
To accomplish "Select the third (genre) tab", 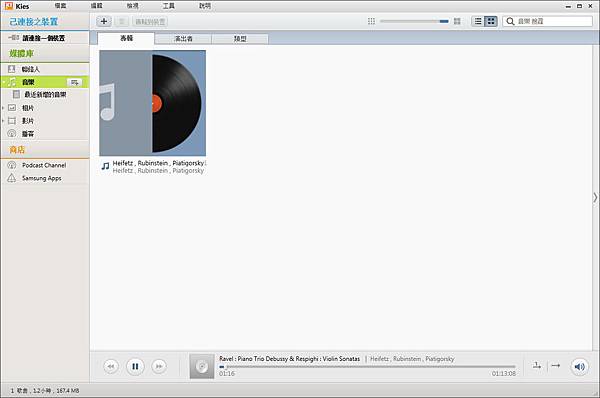I will click(240, 39).
